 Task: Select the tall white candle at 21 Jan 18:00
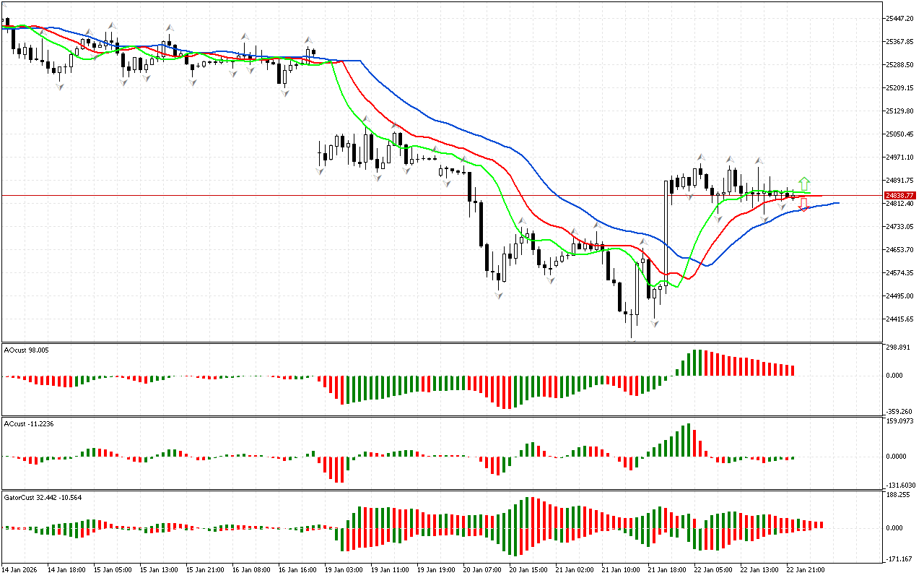pyautogui.click(x=666, y=231)
